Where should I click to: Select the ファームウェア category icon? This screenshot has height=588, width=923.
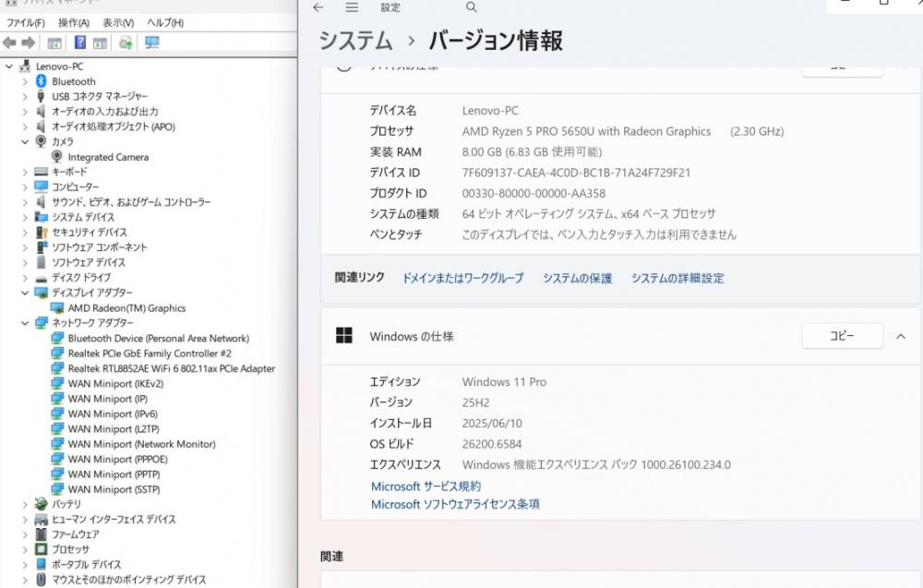point(42,534)
